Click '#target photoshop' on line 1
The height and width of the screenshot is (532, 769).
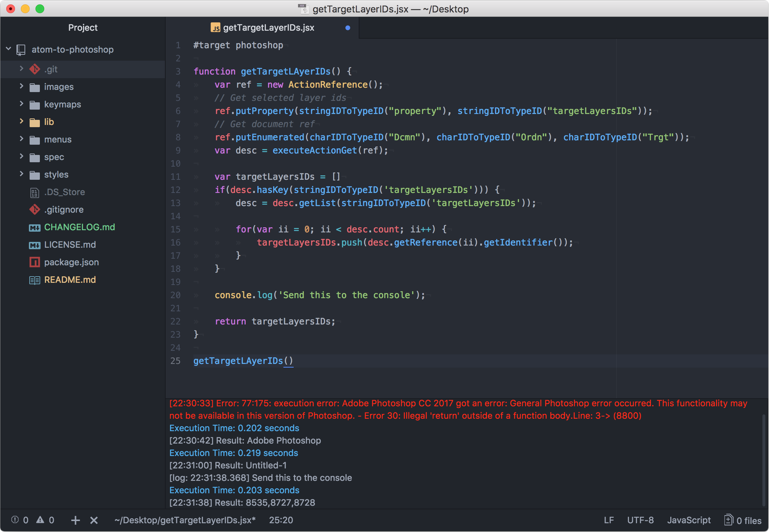[x=238, y=45]
